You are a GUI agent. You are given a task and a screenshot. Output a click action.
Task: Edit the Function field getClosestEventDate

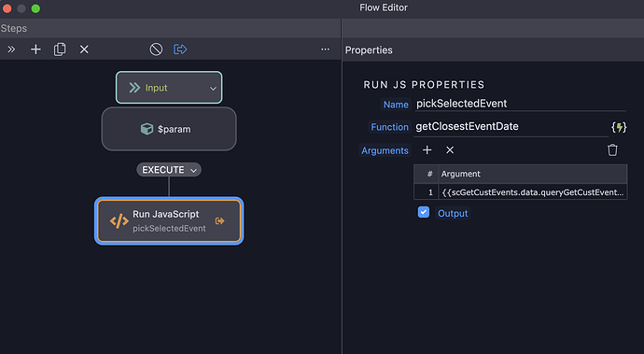pos(511,127)
